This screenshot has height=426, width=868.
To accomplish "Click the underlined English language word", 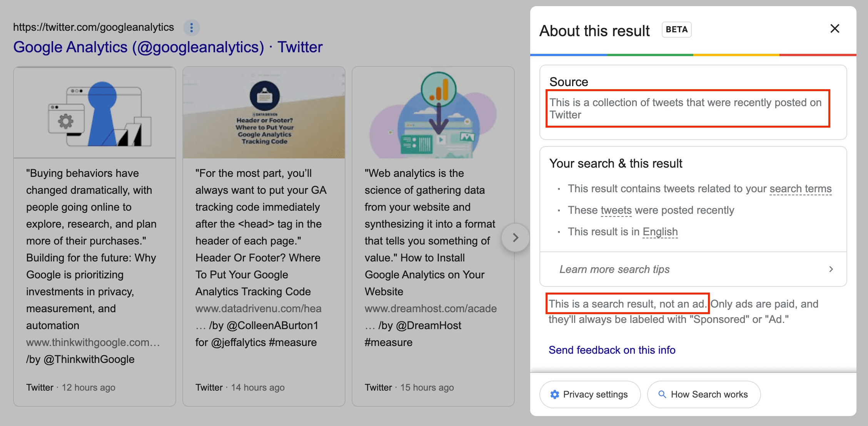I will (660, 232).
